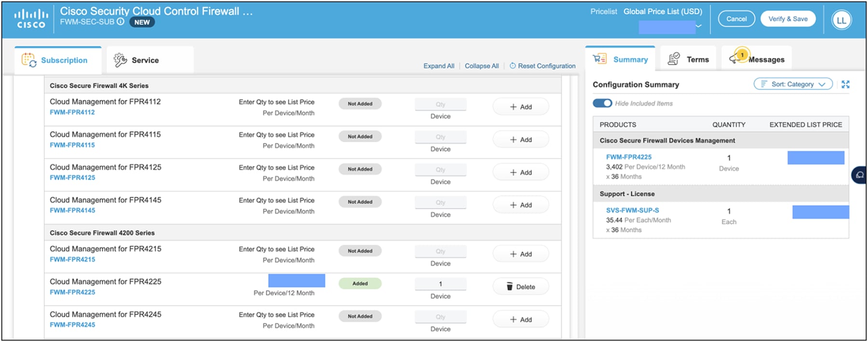This screenshot has width=868, height=342.
Task: Click Cisco Security Cloud Control Firewall title
Action: tap(156, 11)
